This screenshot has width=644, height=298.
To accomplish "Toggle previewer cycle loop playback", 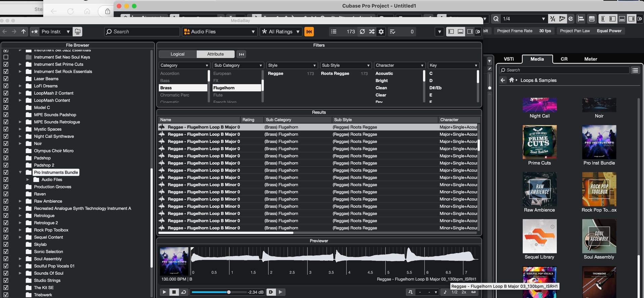I will pos(183,292).
